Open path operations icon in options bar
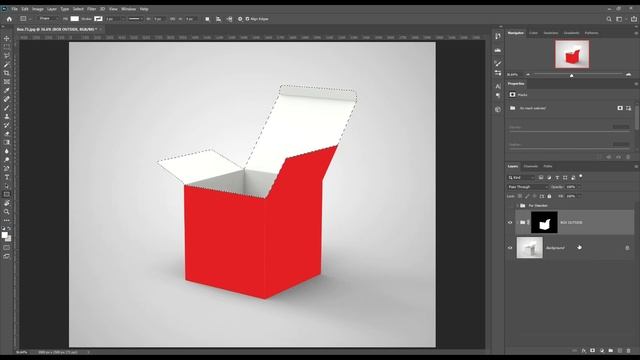This screenshot has width=640, height=360. point(207,19)
